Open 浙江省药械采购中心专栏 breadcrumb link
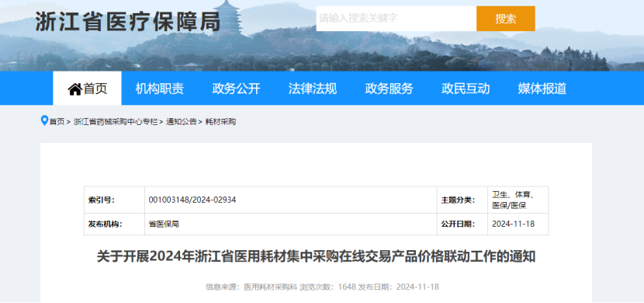Image resolution: width=644 pixels, height=303 pixels. tap(116, 122)
